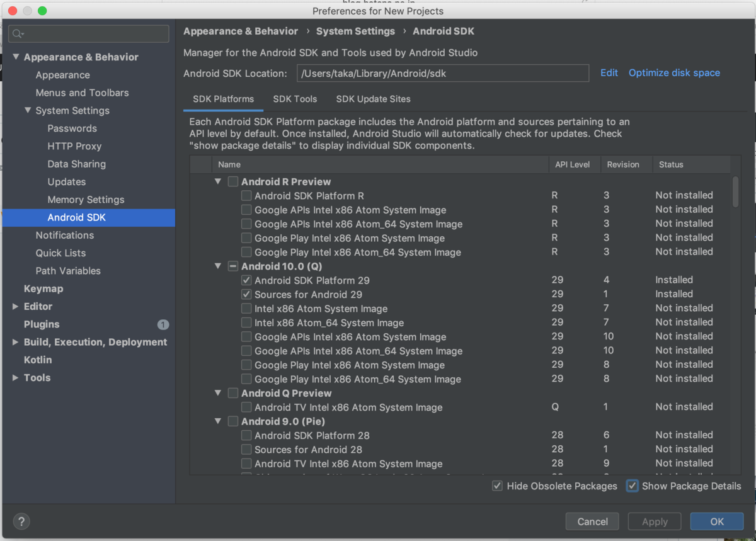This screenshot has height=541, width=756.
Task: Check Android SDK Platform R
Action: [246, 196]
